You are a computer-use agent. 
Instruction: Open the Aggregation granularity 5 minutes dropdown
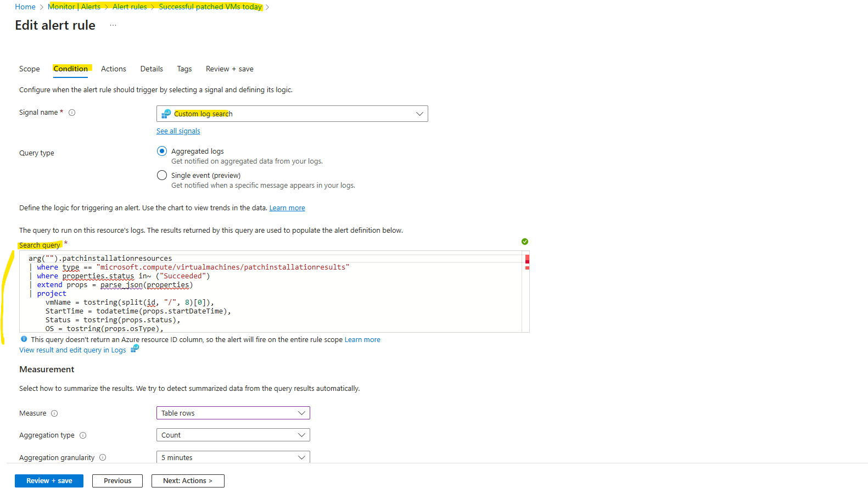click(233, 457)
